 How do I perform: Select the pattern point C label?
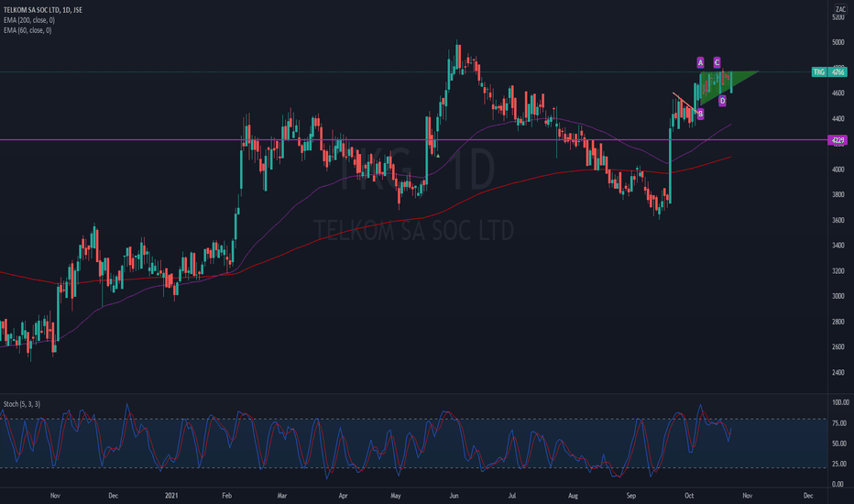click(x=717, y=62)
